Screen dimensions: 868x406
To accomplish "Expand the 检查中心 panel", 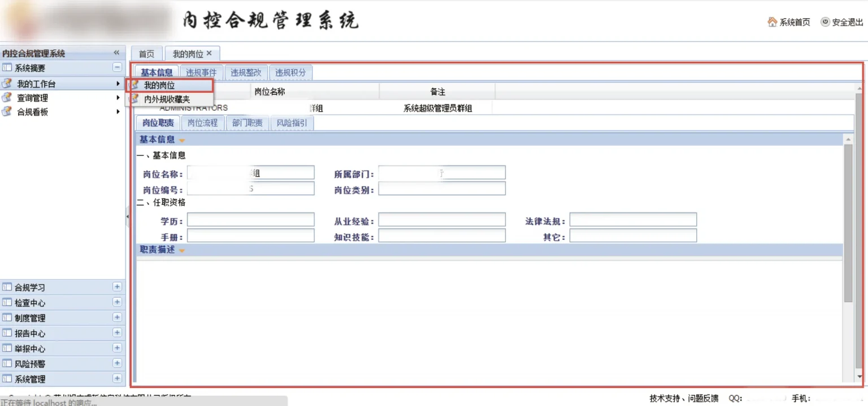I will 117,302.
